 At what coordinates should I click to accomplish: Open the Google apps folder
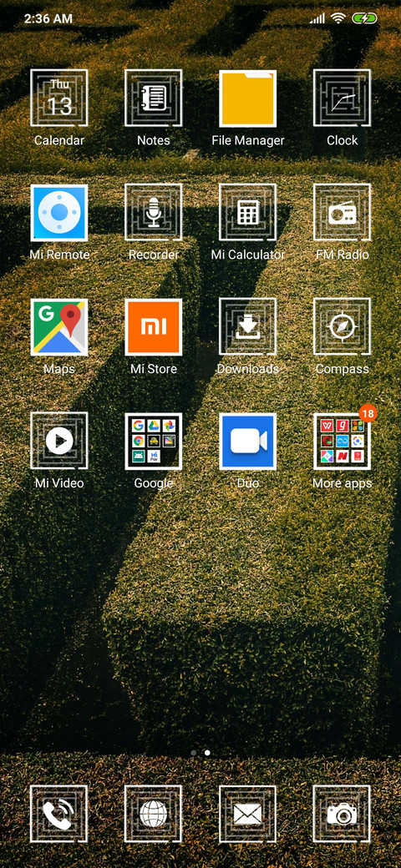154,442
